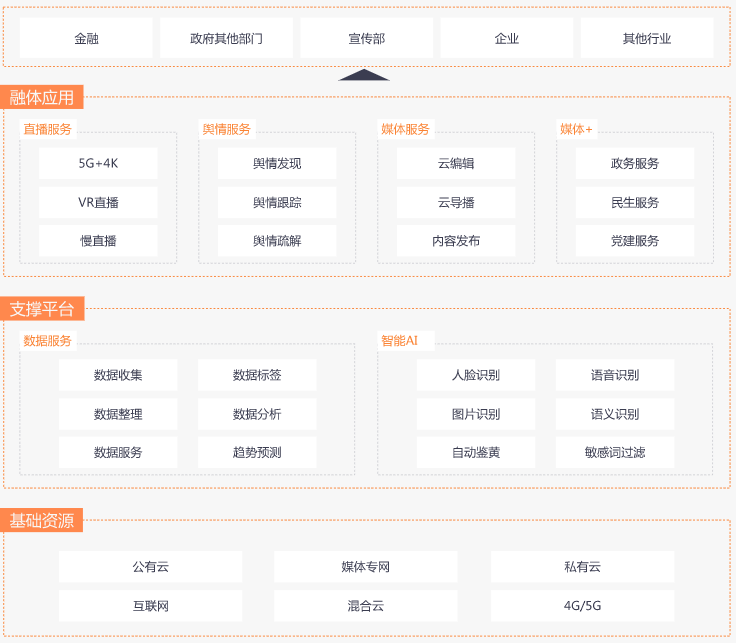Viewport: 736px width, 643px height.
Task: Select the 金融 industry box
Action: point(86,38)
